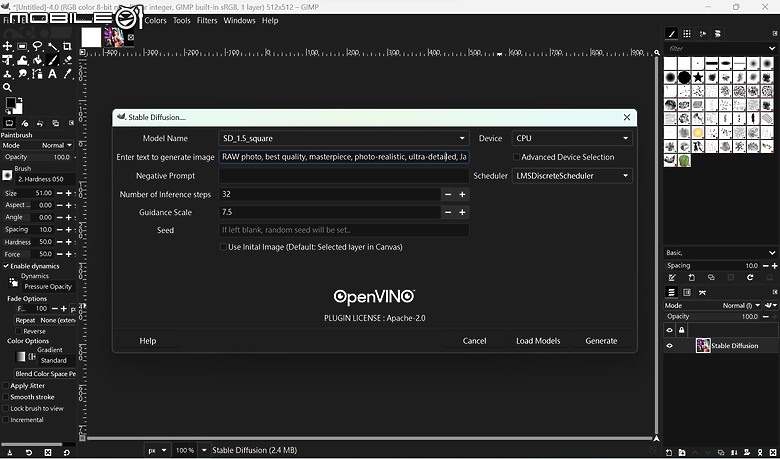Image resolution: width=780 pixels, height=459 pixels.
Task: Select the Text tool
Action: (x=53, y=74)
